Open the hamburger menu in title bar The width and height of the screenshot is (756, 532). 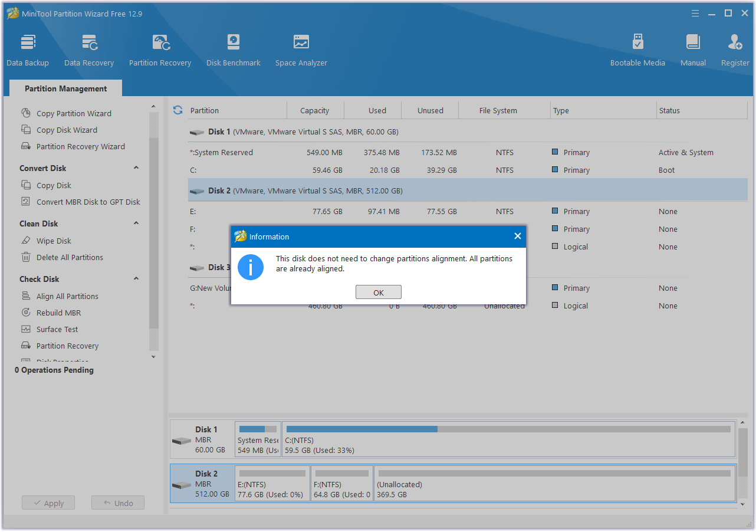(x=695, y=13)
